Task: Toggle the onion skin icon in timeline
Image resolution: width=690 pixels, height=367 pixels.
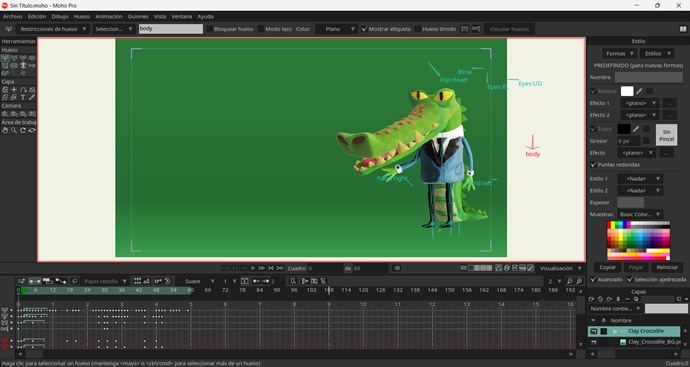Action: (x=75, y=281)
